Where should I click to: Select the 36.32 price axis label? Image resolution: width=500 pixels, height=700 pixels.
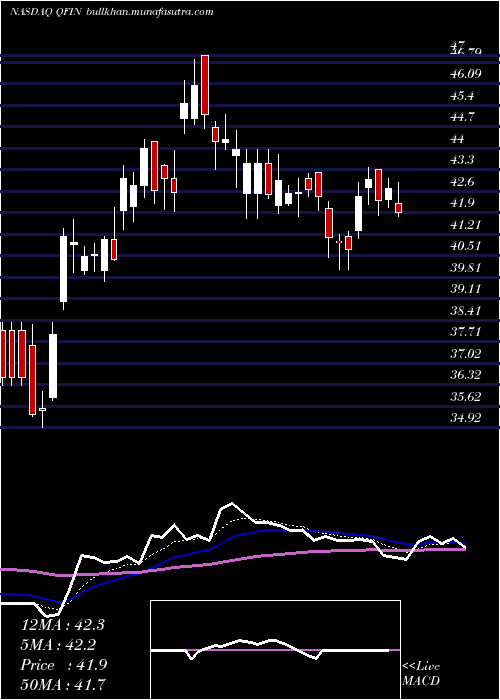pos(466,375)
